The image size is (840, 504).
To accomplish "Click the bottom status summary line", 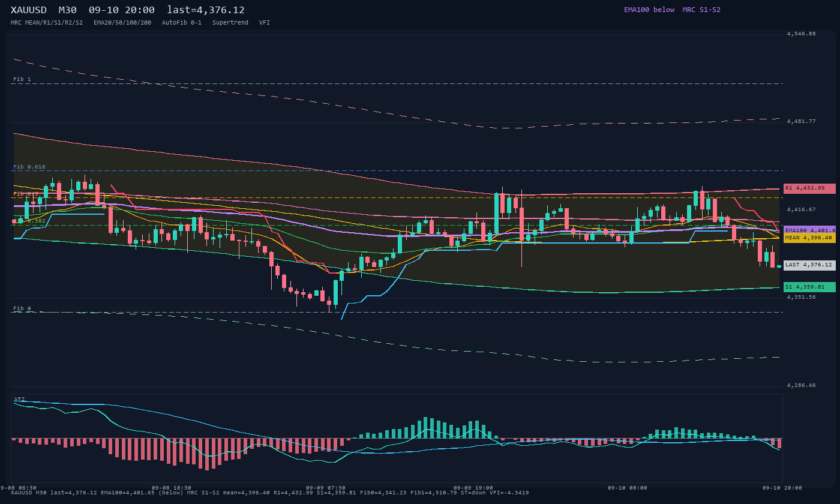I will coord(270,493).
